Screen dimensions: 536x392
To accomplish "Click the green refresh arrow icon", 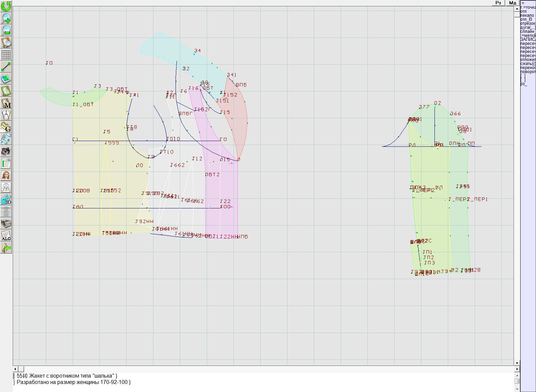I will coord(6,6).
